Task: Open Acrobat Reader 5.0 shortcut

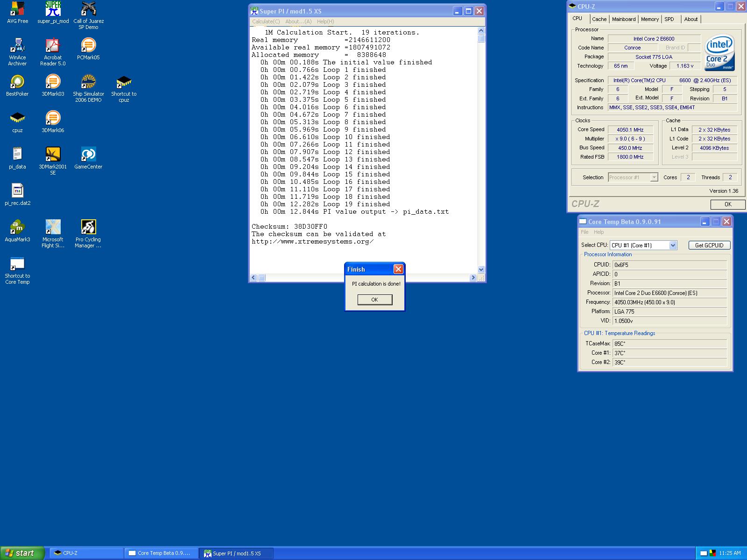Action: coord(53,52)
